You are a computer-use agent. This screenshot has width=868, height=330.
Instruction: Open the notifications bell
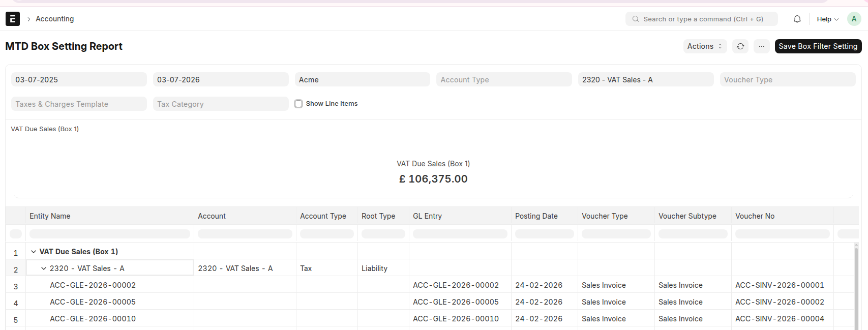tap(797, 19)
